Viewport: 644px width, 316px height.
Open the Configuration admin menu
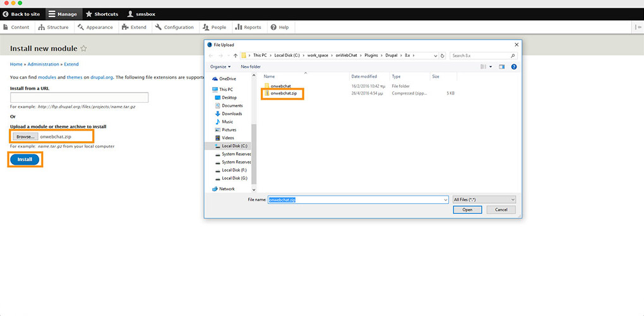[x=174, y=27]
